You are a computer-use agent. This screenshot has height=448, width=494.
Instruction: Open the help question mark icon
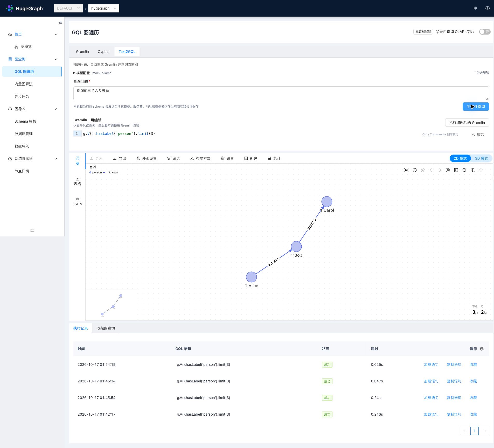click(x=488, y=8)
